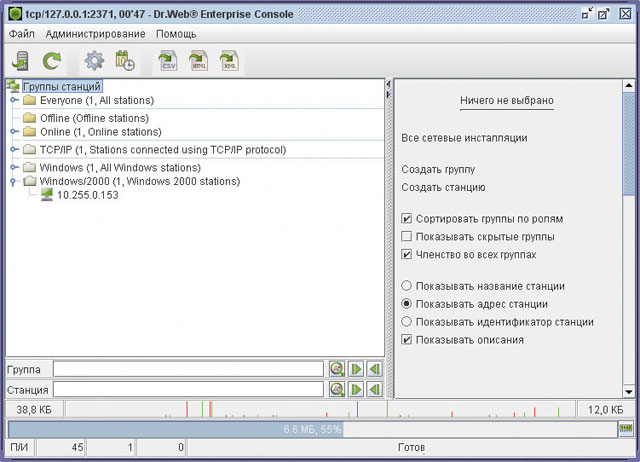Collapse the Windows/2000 group node
Screen dimensions: 640x462
coord(13,182)
